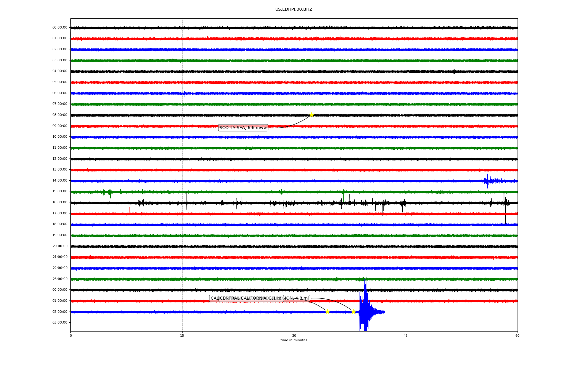Click the time in minutes axis label
This screenshot has width=588, height=368.
(294, 340)
